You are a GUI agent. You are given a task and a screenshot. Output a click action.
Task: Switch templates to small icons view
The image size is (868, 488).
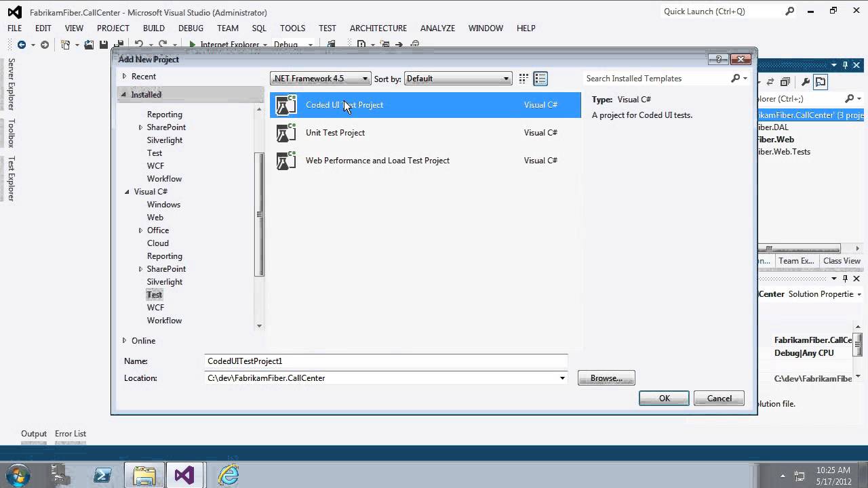tap(524, 79)
